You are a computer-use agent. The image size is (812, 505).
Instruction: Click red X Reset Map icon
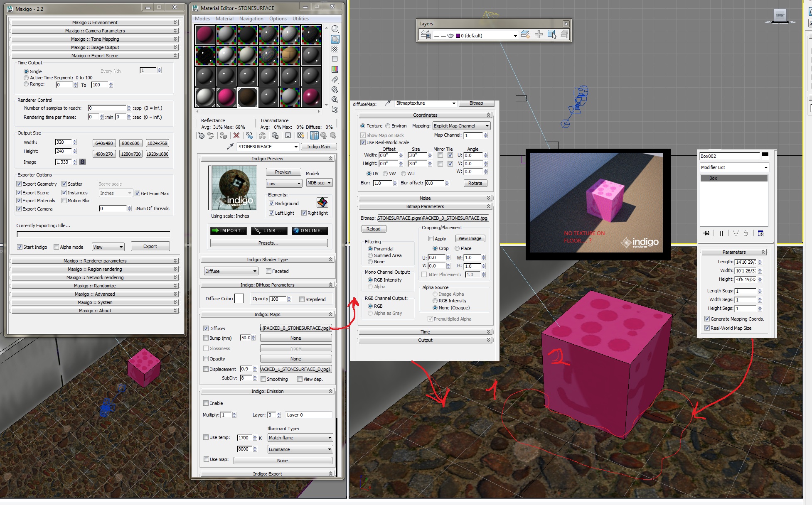point(236,135)
